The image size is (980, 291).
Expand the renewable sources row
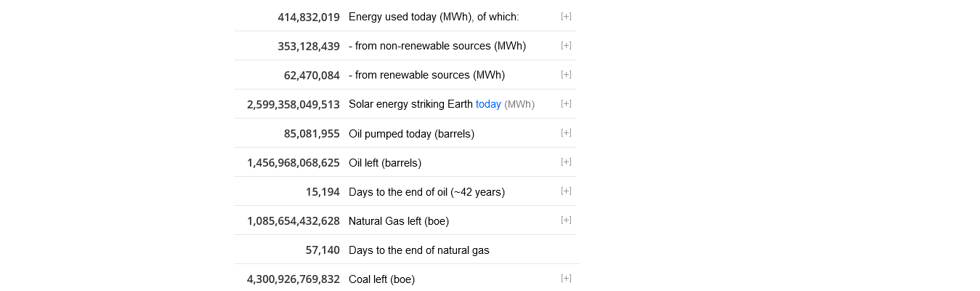pyautogui.click(x=566, y=74)
